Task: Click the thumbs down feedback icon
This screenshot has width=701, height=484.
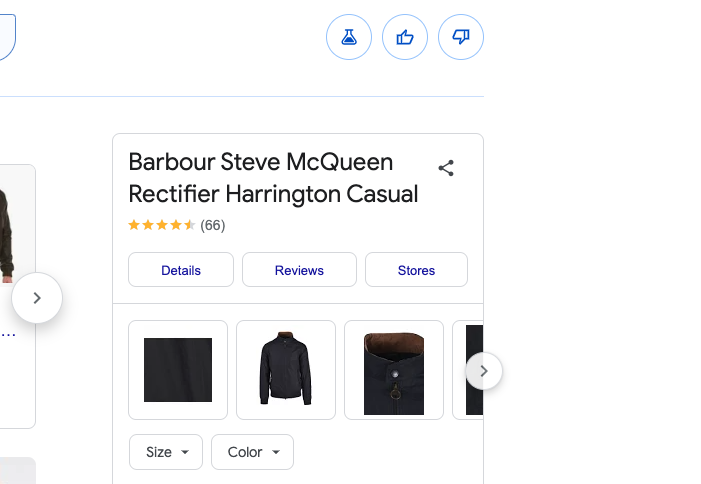Action: (461, 37)
